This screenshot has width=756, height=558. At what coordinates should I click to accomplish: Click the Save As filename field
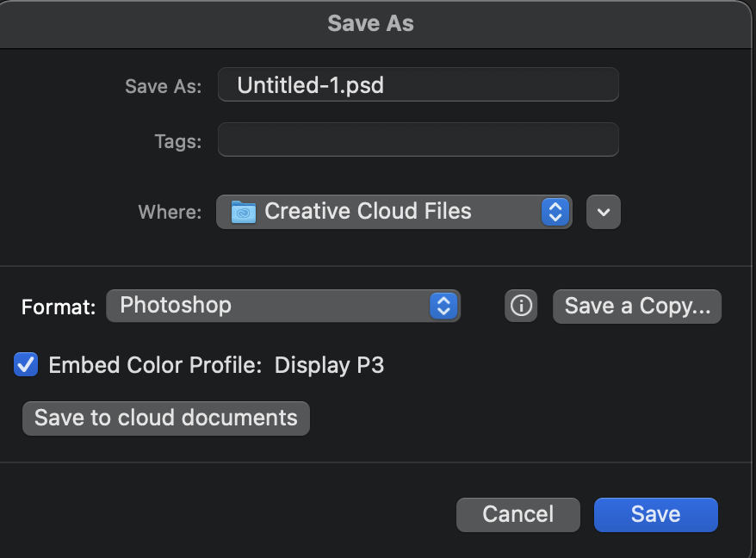tap(418, 85)
